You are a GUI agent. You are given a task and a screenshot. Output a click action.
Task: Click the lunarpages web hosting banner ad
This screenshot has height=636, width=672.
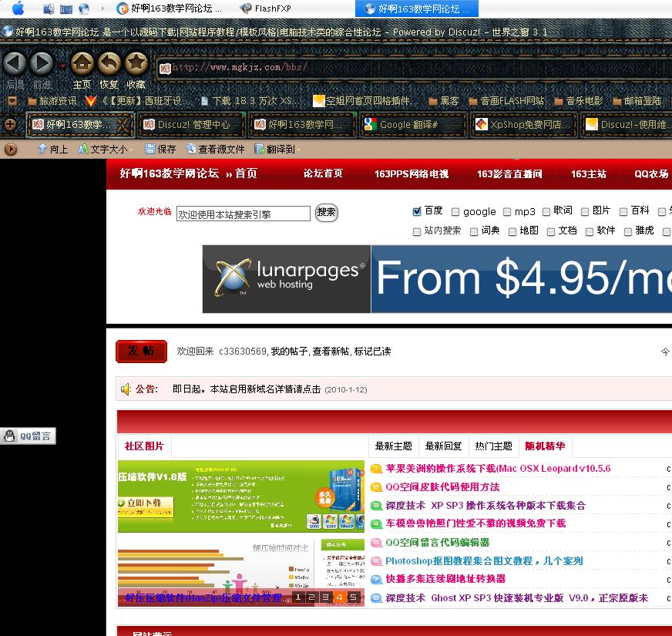(437, 279)
